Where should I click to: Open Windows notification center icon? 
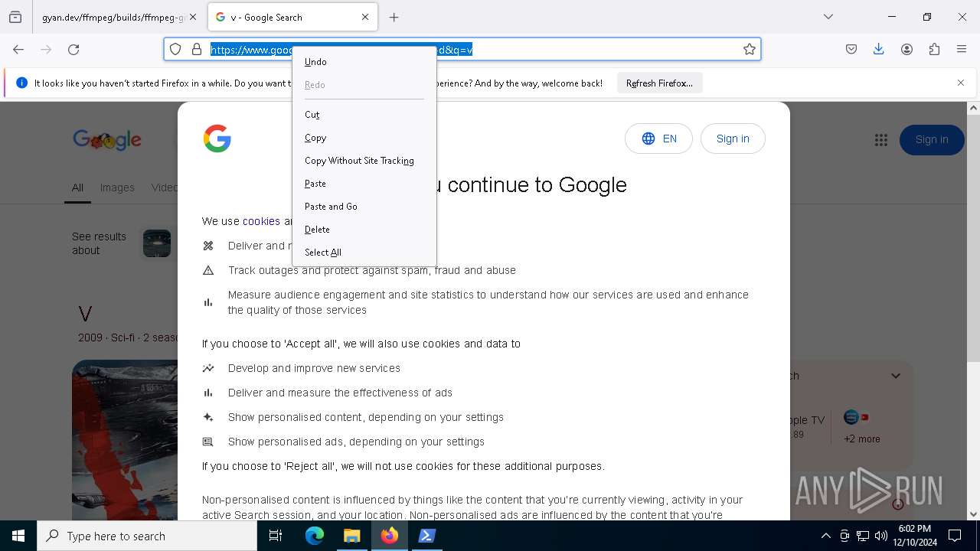tap(955, 536)
